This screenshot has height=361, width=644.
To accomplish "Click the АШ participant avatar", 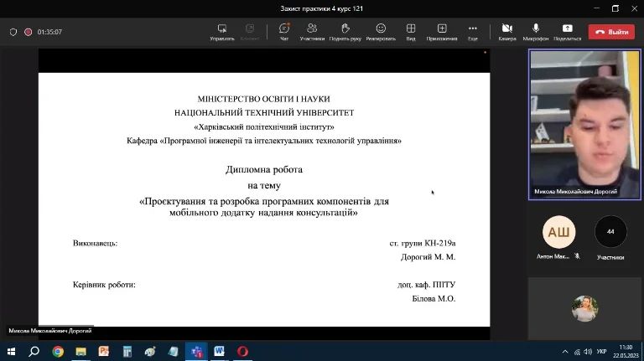I will click(558, 232).
